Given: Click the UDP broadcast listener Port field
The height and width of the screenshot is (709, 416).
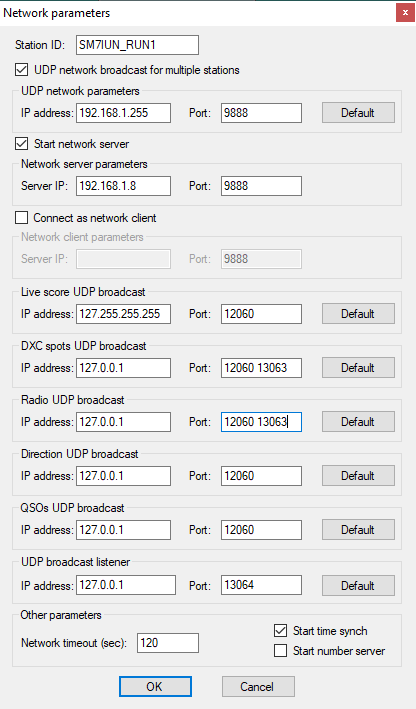Looking at the screenshot, I should tap(261, 585).
